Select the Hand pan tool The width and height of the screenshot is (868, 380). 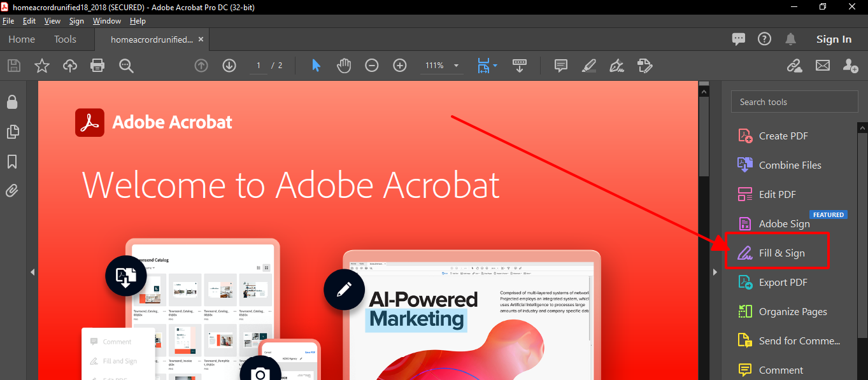[x=344, y=66]
